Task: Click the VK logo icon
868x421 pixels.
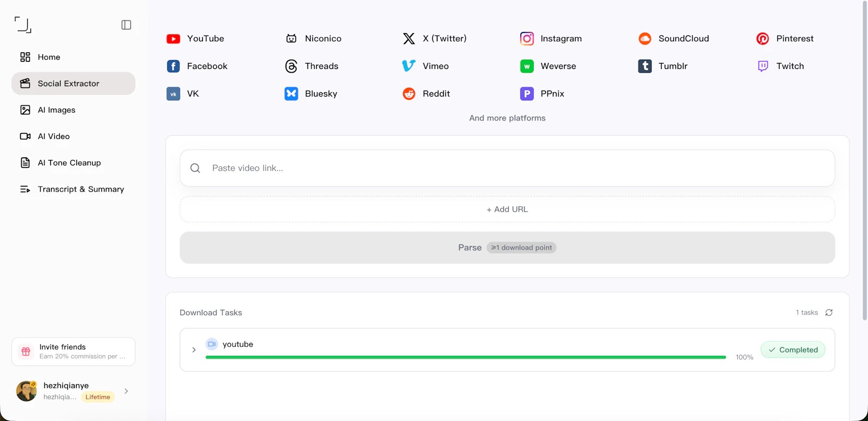Action: point(174,94)
